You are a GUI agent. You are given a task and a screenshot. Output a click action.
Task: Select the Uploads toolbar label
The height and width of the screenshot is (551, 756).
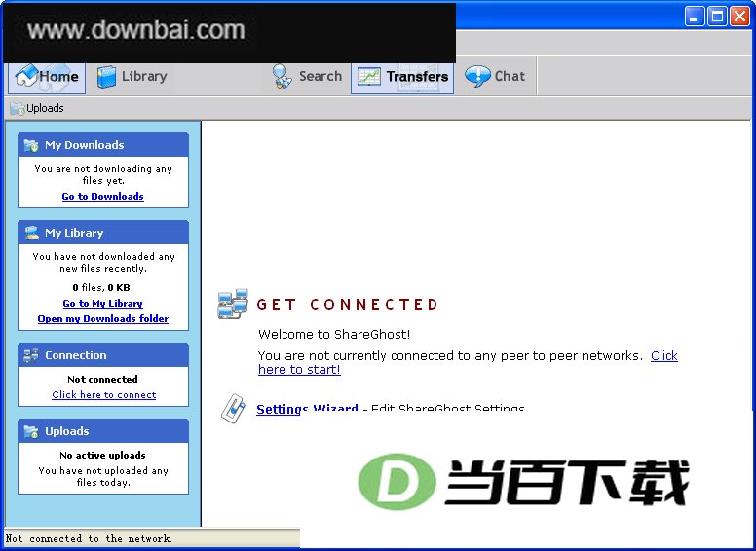[x=45, y=108]
